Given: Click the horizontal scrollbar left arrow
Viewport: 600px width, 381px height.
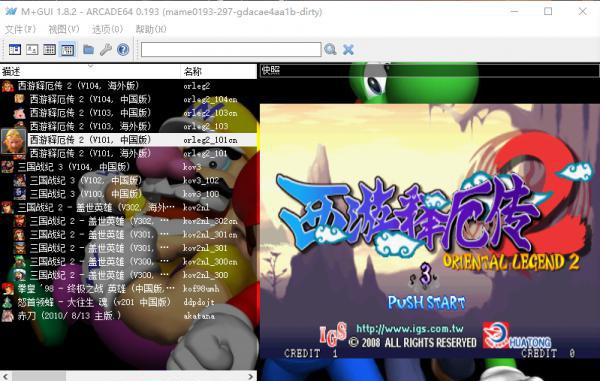Looking at the screenshot, I should coord(4,376).
